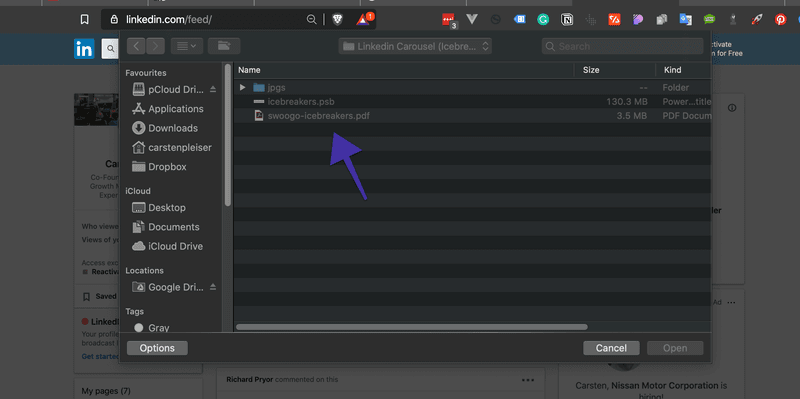
Task: Click the new folder toolbar button
Action: pos(224,46)
